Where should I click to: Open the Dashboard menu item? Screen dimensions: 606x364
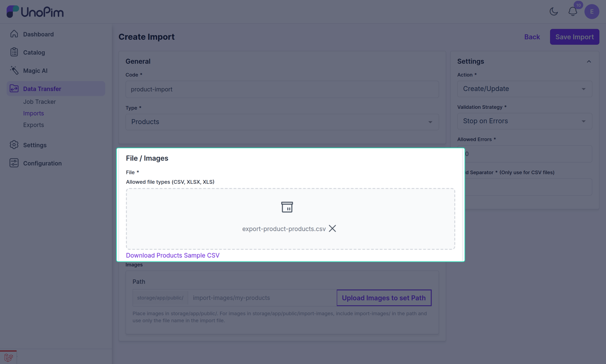38,34
